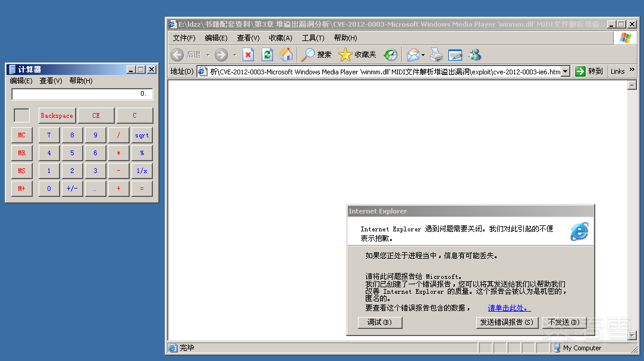Go to Home page icon
Viewport: 644px width, 361px height.
(x=286, y=55)
